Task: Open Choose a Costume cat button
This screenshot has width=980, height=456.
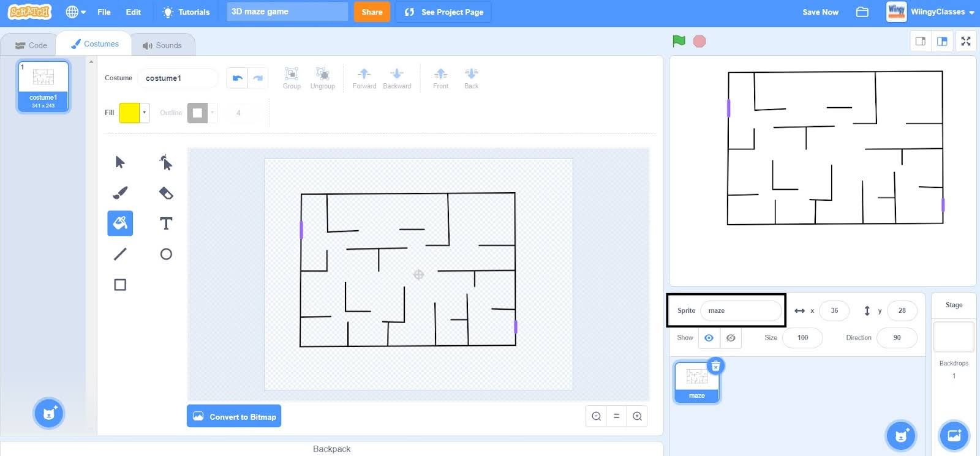Action: tap(49, 413)
